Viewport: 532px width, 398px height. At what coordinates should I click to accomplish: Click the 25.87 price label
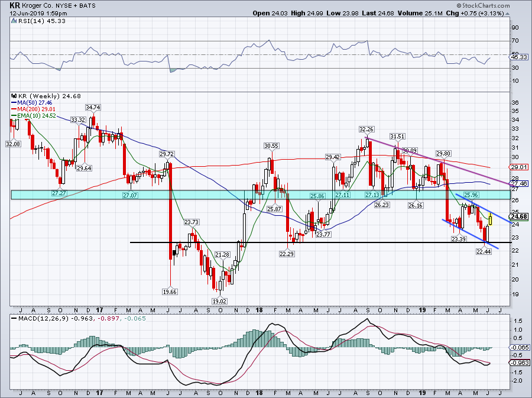(274, 209)
